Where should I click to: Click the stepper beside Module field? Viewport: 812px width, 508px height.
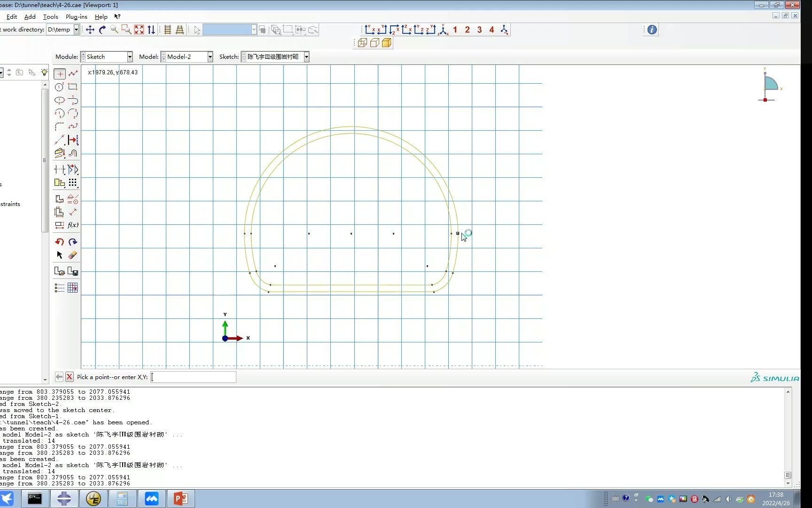83,57
